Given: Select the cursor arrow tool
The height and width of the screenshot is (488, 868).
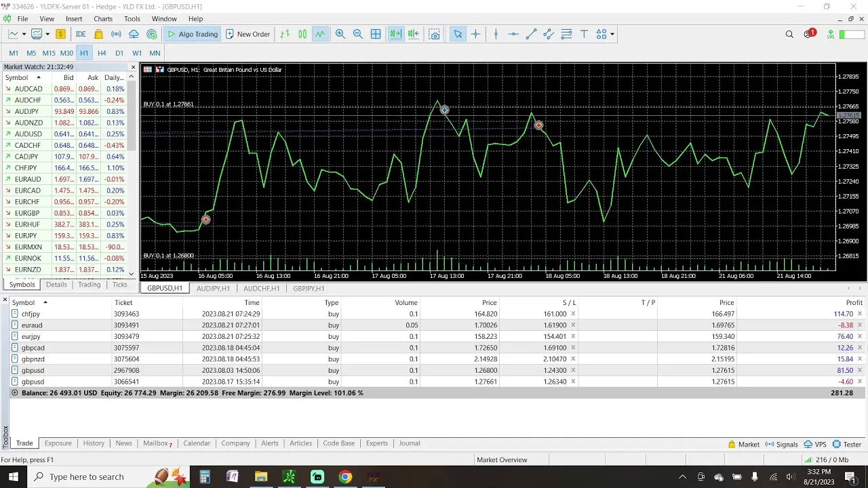Looking at the screenshot, I should (458, 34).
